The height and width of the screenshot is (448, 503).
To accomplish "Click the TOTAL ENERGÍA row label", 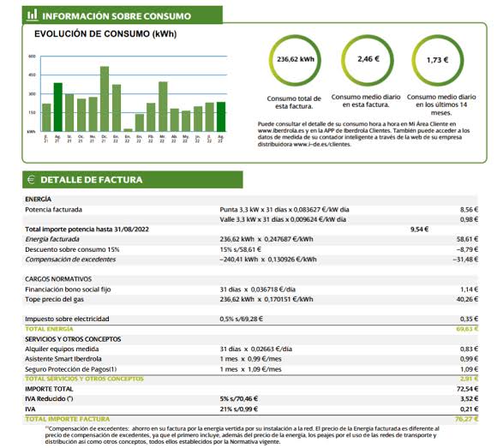I will tap(49, 329).
